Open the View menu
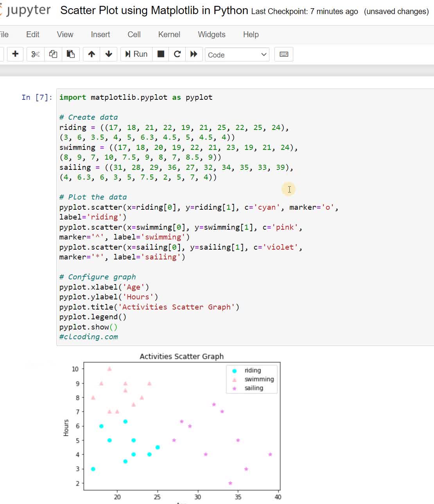 click(65, 34)
